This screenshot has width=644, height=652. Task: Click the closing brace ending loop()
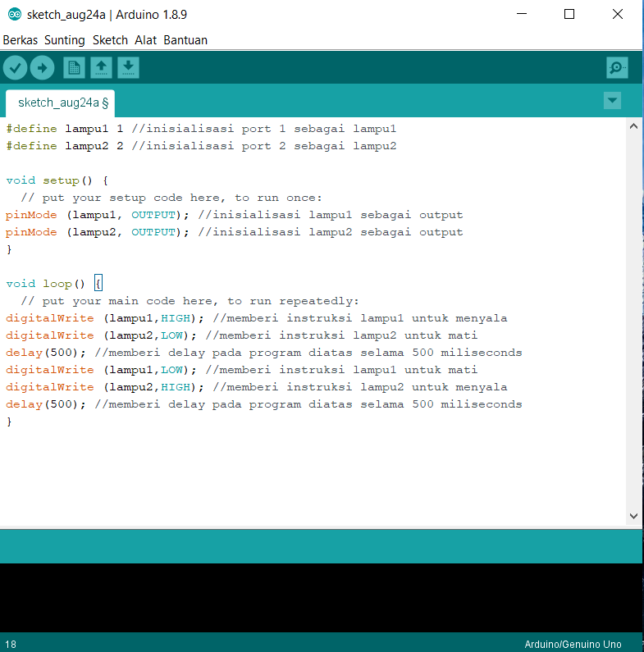[x=9, y=422]
